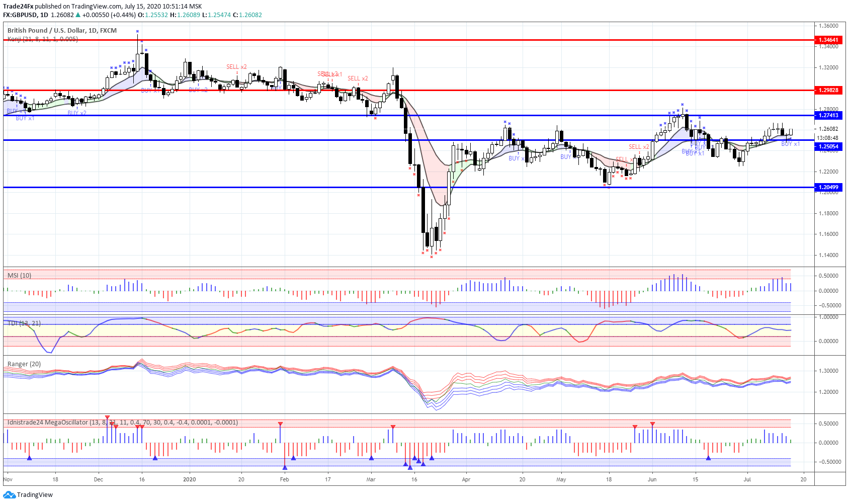
Task: Click the Apr date axis label
Action: tap(466, 479)
